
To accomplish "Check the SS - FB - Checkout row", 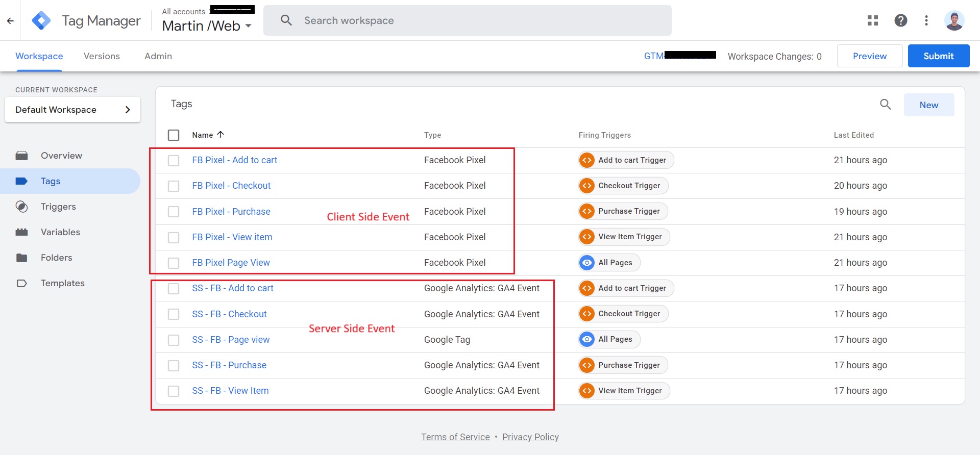I will (x=174, y=314).
